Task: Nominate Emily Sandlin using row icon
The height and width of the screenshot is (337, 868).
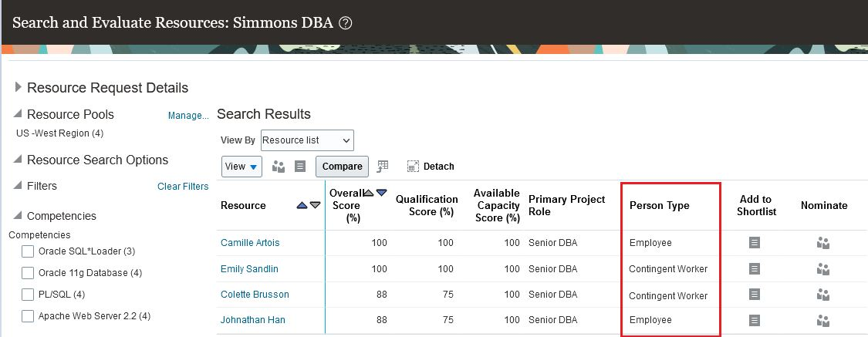Action: tap(823, 269)
